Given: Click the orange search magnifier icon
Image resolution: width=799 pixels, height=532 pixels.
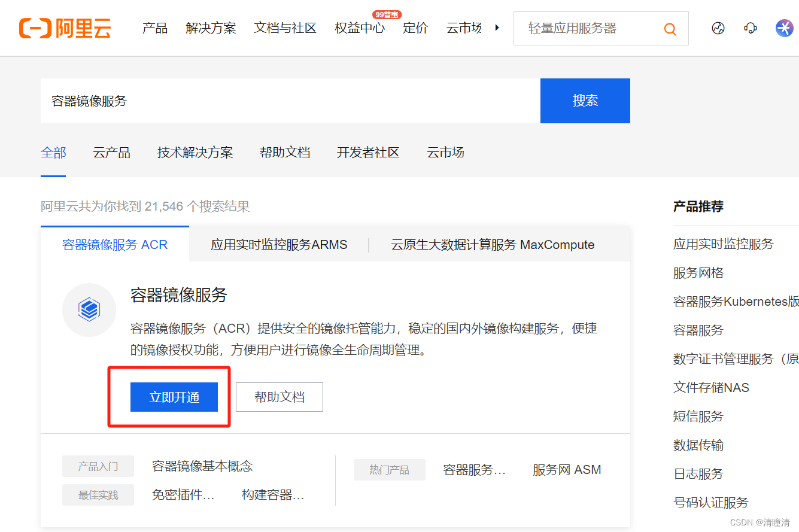Looking at the screenshot, I should 670,29.
